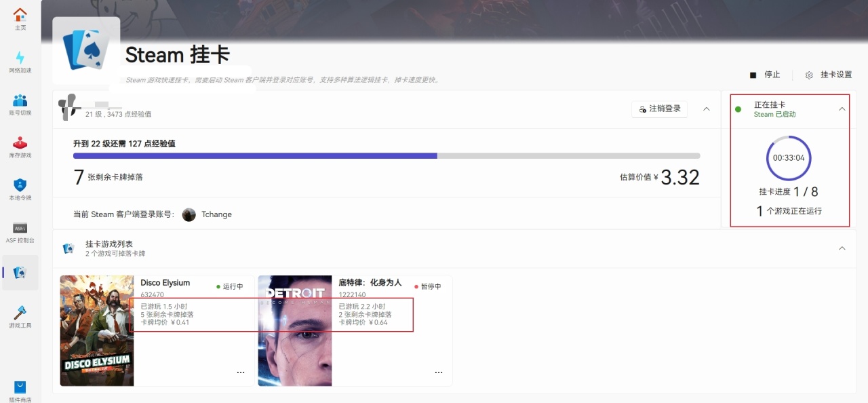Open 本地令牌 local authenticator
The width and height of the screenshot is (868, 403).
[20, 189]
